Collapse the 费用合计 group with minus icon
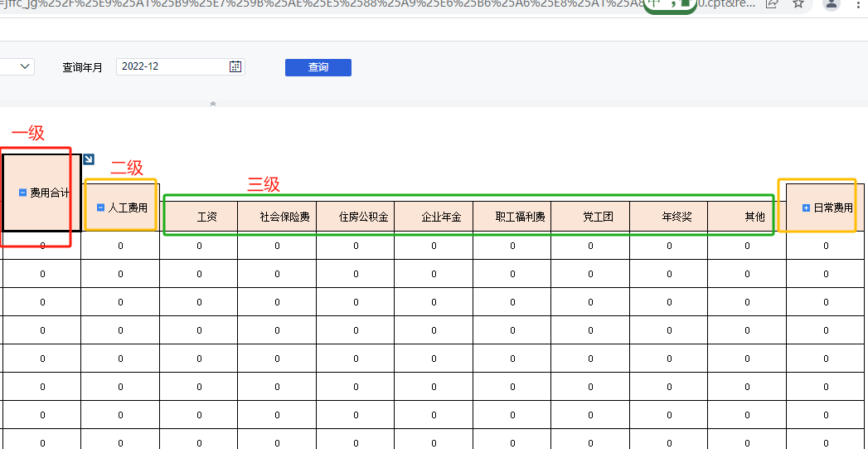The height and width of the screenshot is (449, 868). [x=22, y=193]
